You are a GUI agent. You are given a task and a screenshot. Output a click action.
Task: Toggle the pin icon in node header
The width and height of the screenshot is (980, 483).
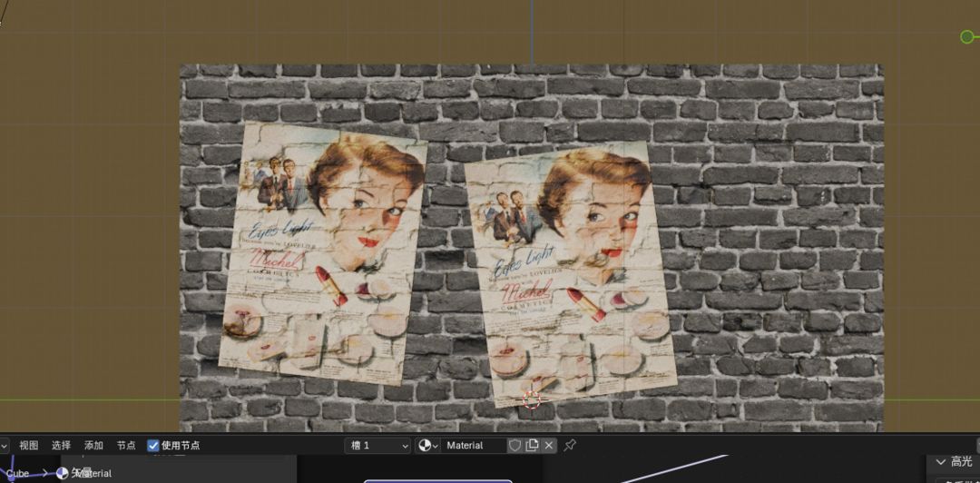569,446
